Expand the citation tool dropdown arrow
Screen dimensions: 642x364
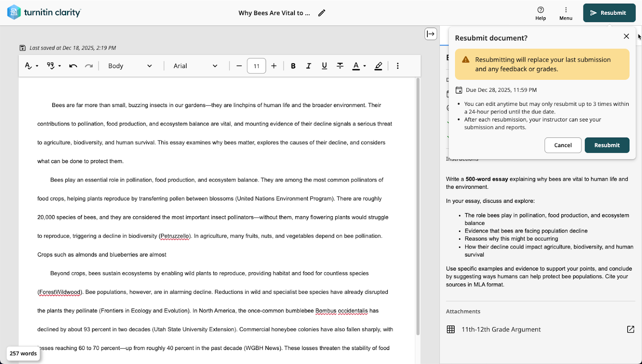pyautogui.click(x=59, y=66)
